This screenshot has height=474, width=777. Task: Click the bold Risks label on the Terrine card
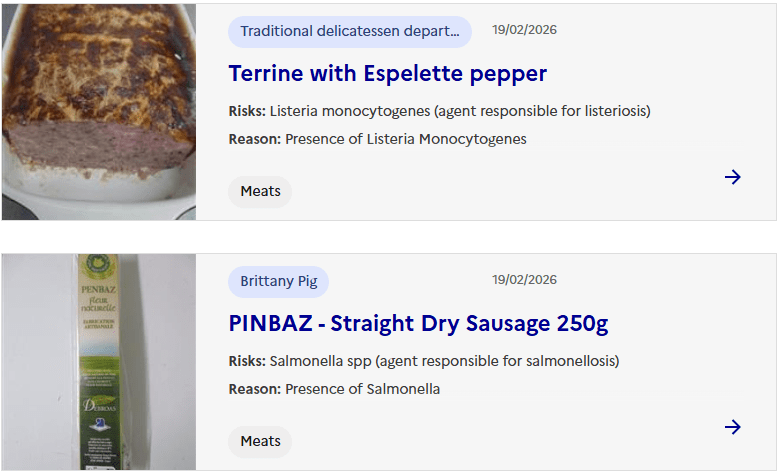pyautogui.click(x=246, y=111)
